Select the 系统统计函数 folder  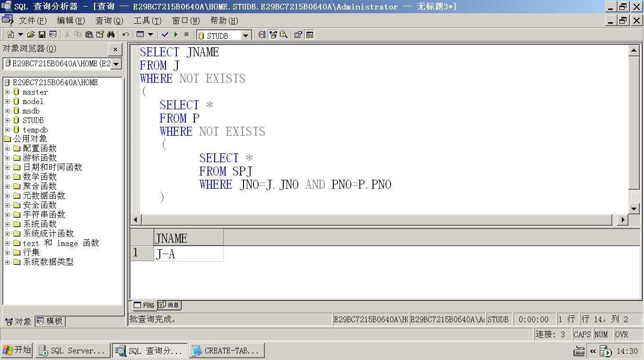[48, 234]
